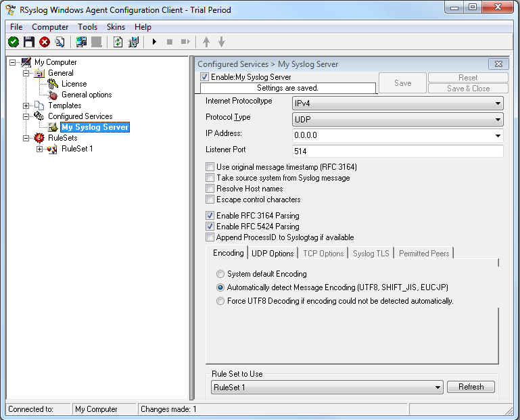Viewport: 520px width, 420px height.
Task: Switch to the UDP Options tab
Action: (273, 254)
